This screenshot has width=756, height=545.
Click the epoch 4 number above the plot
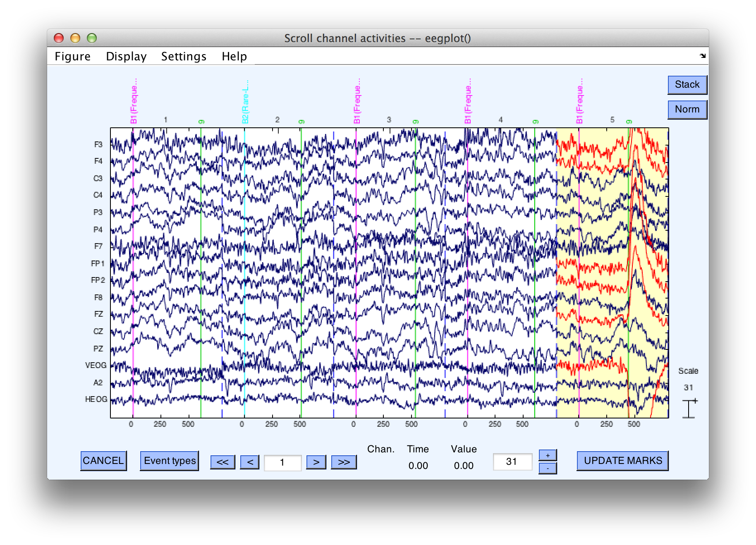click(x=500, y=120)
